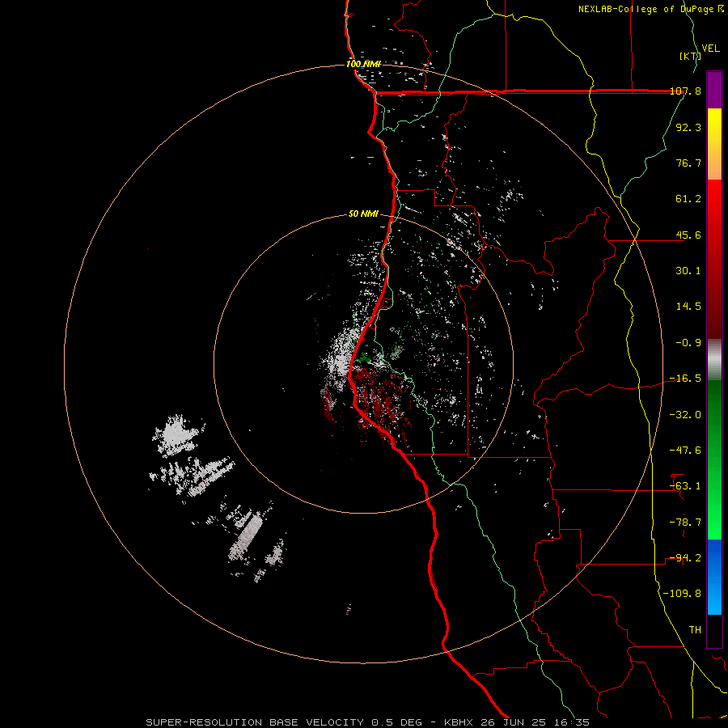Click the [KT] units label

pos(690,56)
